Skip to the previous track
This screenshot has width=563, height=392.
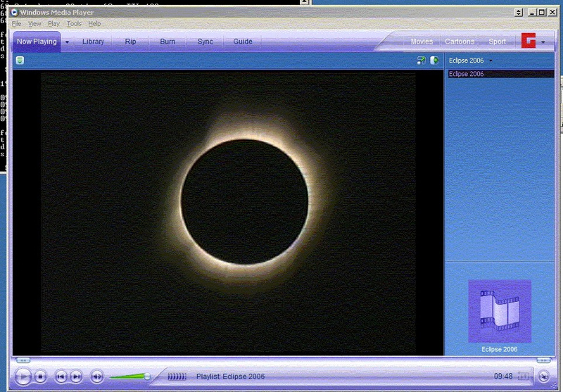click(61, 377)
